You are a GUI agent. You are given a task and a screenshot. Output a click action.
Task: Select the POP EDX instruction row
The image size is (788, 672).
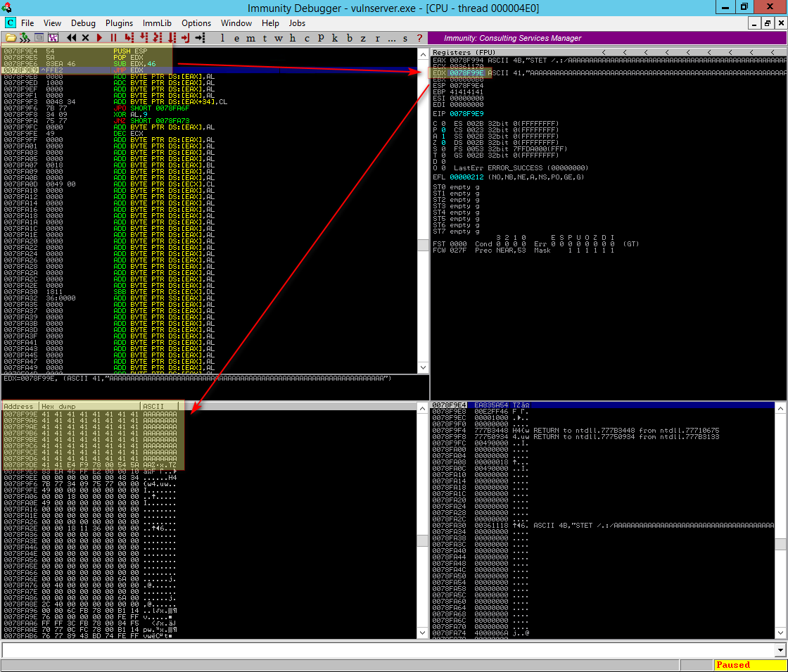click(209, 57)
